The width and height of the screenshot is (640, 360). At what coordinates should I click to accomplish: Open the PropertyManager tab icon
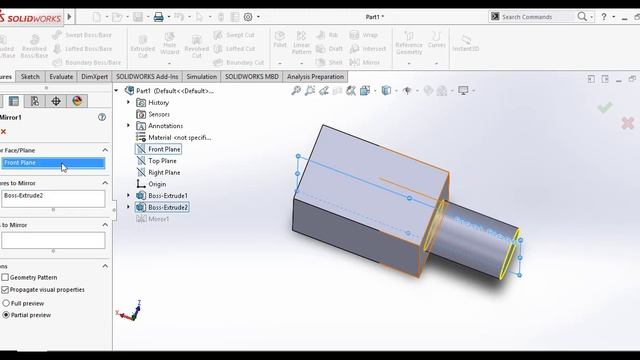click(14, 101)
